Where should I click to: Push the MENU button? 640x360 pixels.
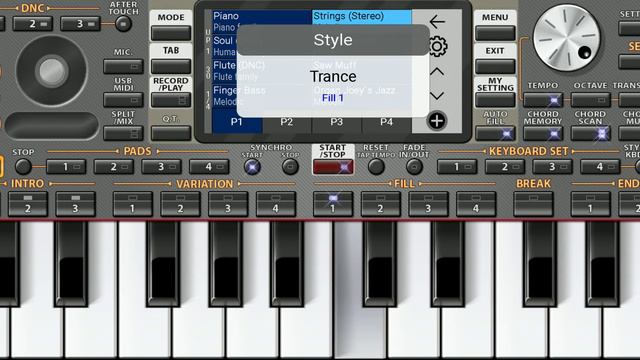click(495, 33)
